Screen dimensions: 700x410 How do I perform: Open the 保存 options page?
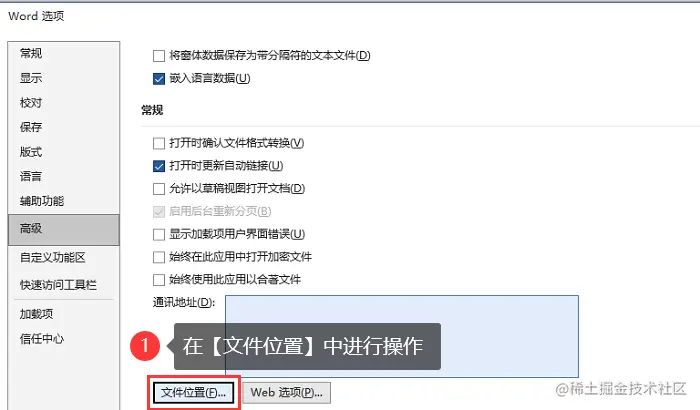pos(31,127)
